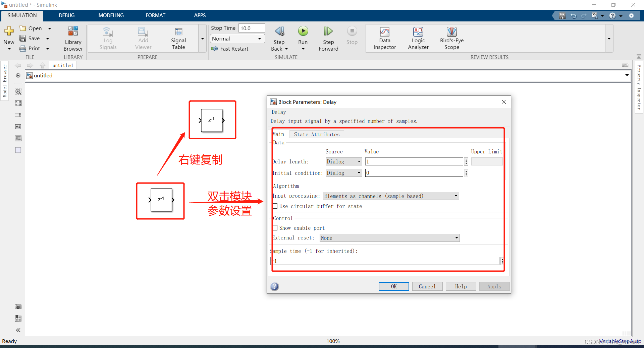
Task: Expand the Prepare gallery dropdown arrow
Action: (x=202, y=39)
